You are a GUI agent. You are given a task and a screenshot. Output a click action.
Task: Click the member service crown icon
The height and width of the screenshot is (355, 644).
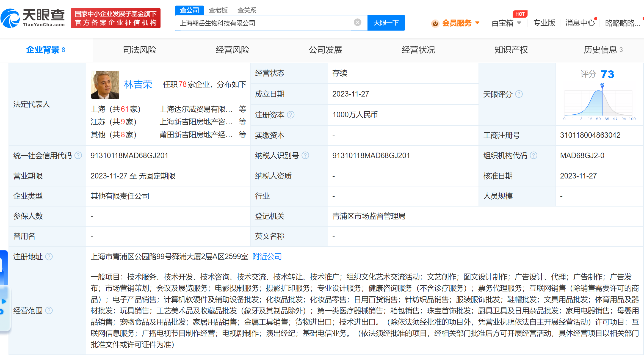click(x=435, y=23)
